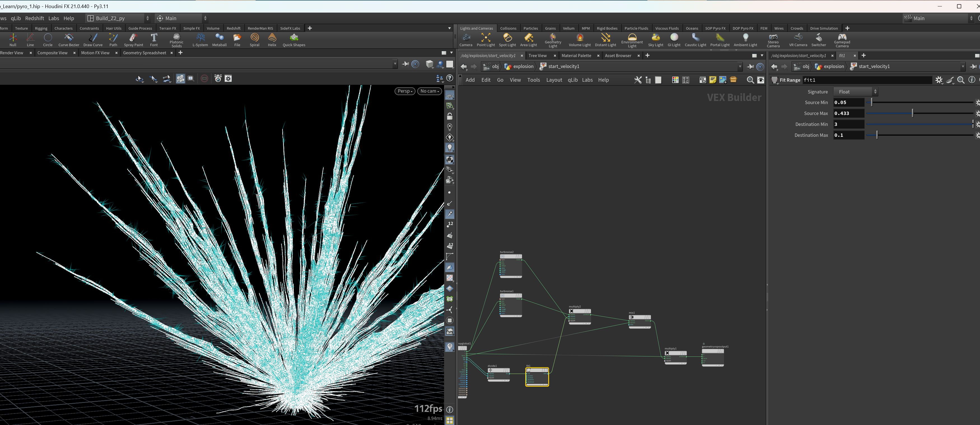This screenshot has width=980, height=425.
Task: Close the Tree View tab
Action: [x=555, y=55]
